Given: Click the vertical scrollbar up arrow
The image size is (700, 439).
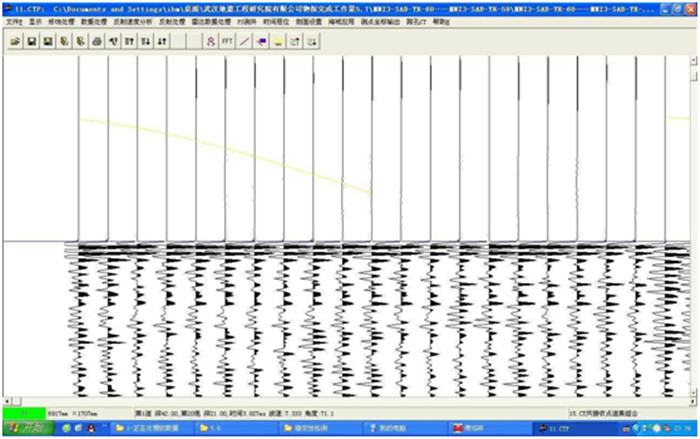Looking at the screenshot, I should click(x=694, y=60).
